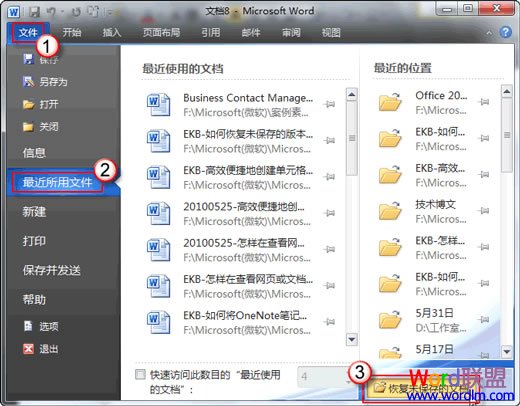
Task: Pin the 20100525-高效便捷地创 document
Action: [x=329, y=213]
